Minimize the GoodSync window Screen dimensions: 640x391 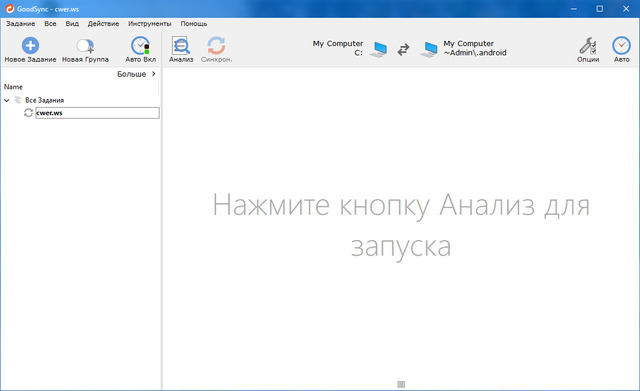click(x=573, y=9)
